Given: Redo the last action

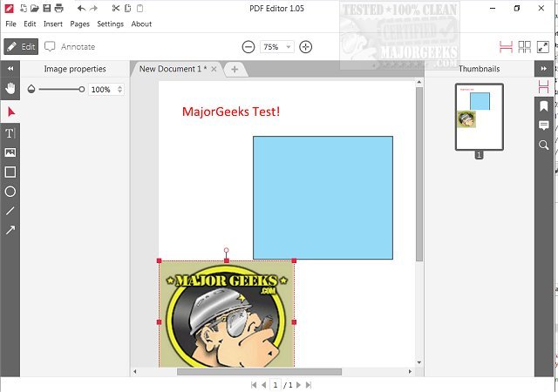Looking at the screenshot, I should coord(93,8).
